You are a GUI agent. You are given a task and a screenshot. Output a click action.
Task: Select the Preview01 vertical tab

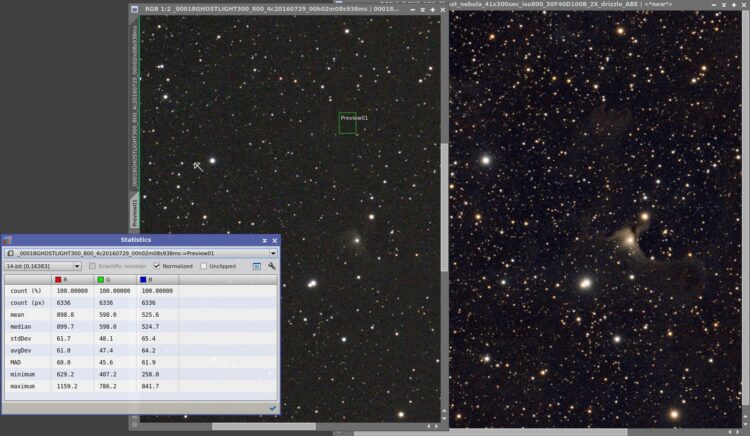134,212
